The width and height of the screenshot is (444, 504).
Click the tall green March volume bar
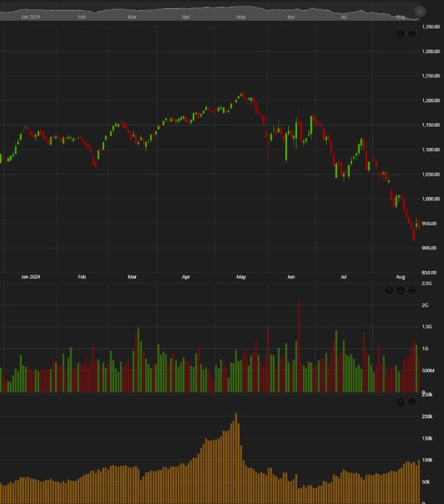138,359
